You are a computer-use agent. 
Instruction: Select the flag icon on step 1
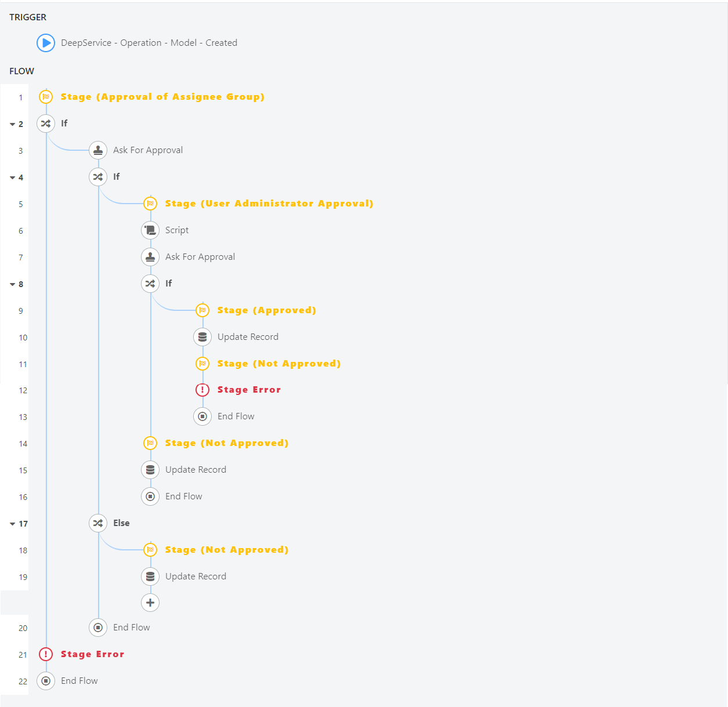point(46,97)
